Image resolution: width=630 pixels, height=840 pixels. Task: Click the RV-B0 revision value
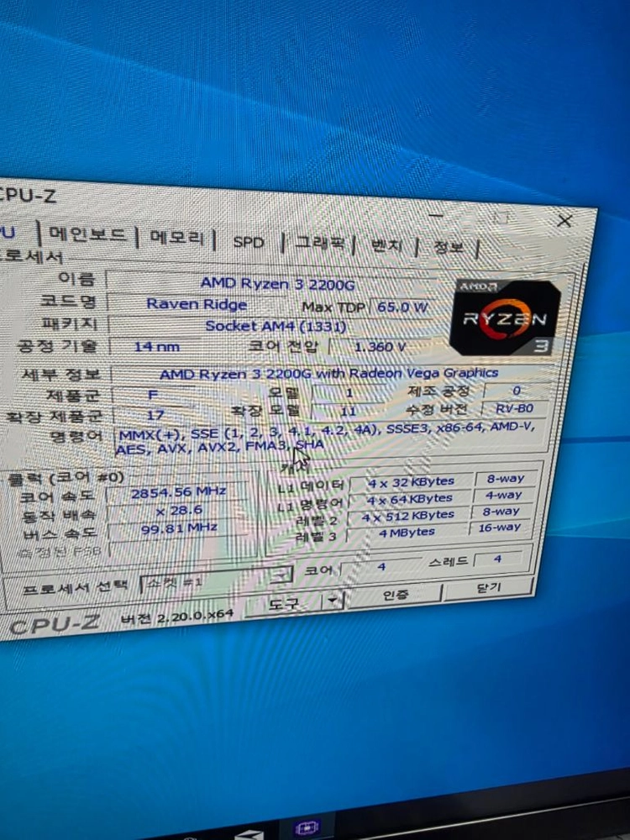(x=514, y=408)
